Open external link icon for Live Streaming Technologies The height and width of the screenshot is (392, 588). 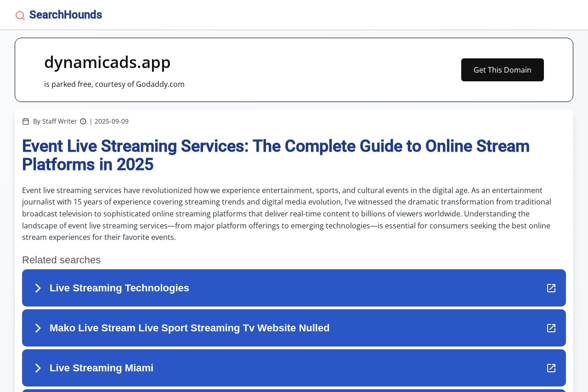[x=551, y=288]
